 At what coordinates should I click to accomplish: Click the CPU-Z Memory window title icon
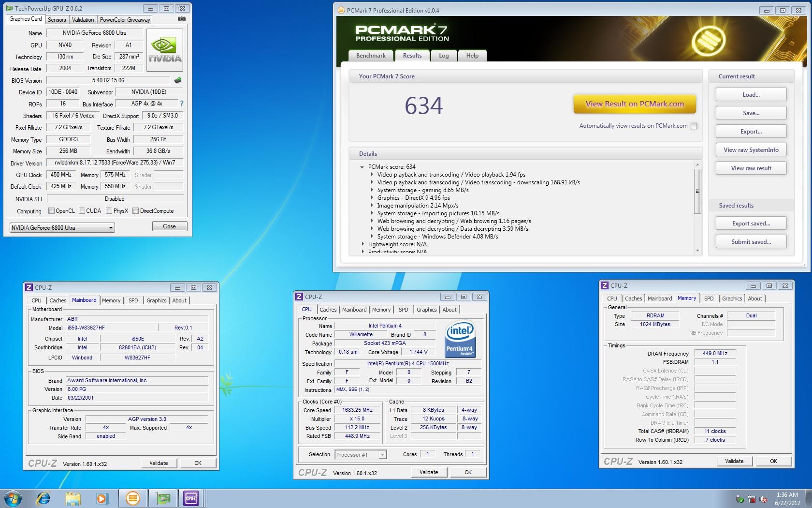605,285
